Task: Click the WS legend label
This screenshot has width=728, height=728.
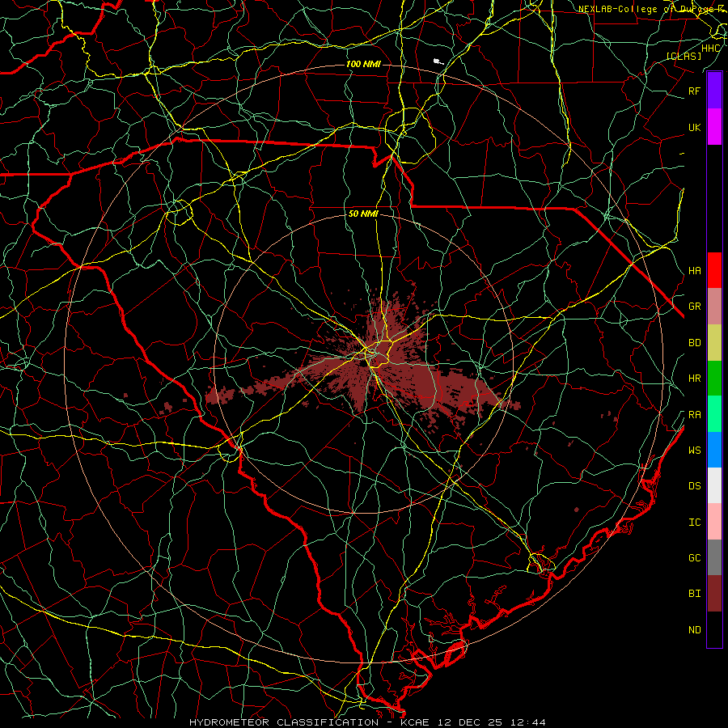Action: [694, 450]
